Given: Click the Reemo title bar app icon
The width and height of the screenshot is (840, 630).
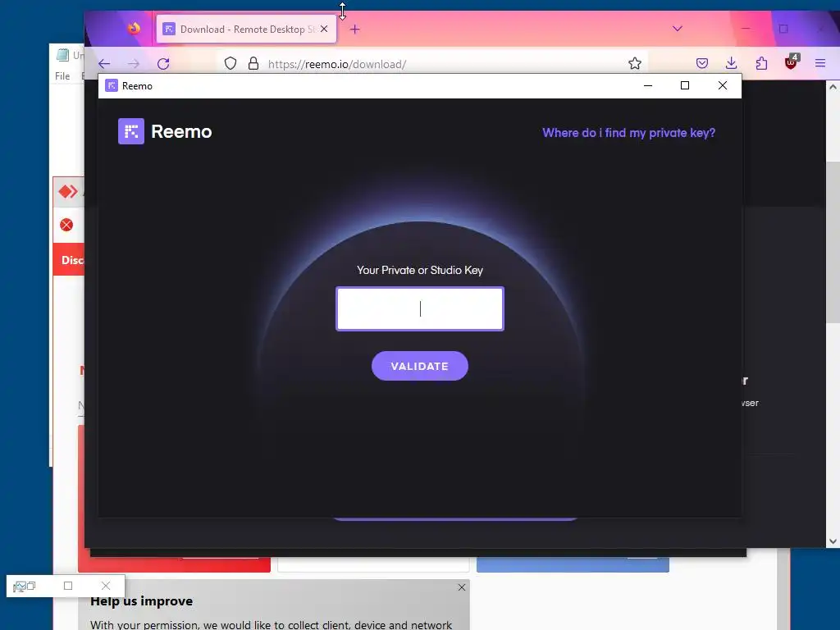Looking at the screenshot, I should coord(112,85).
